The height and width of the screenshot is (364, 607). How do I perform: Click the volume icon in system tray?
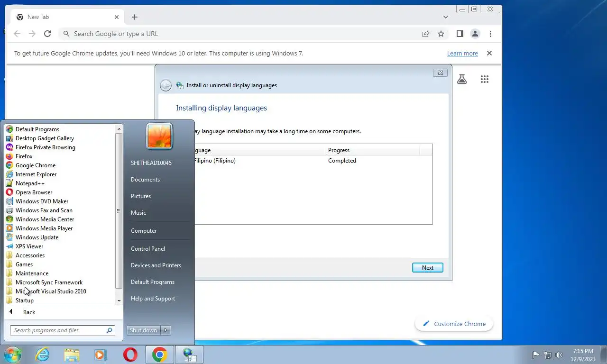pyautogui.click(x=559, y=355)
